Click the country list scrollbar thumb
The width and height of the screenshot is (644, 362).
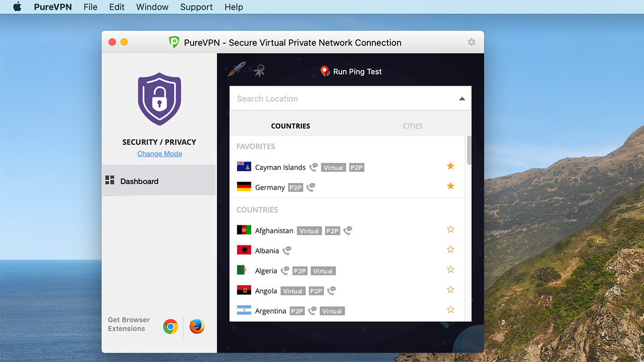click(469, 150)
